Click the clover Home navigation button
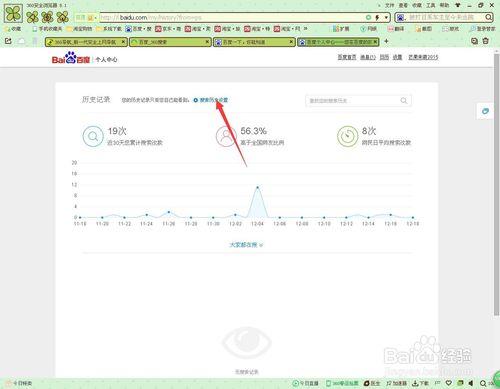This screenshot has width=500, height=389. (x=63, y=17)
